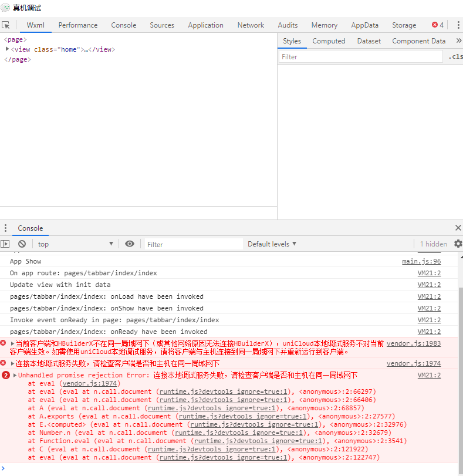Close the console drawer
463x476 pixels.
click(458, 228)
